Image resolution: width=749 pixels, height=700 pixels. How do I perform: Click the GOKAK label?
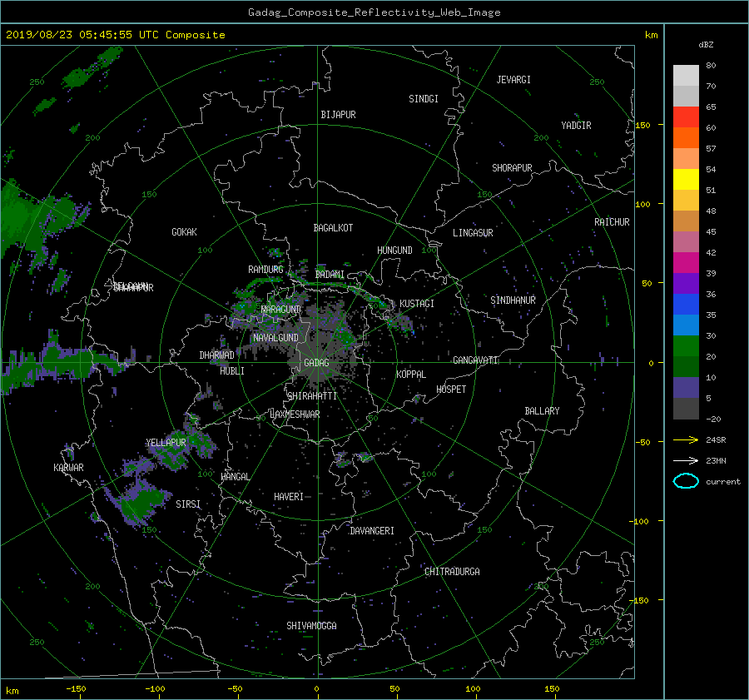[x=184, y=232]
